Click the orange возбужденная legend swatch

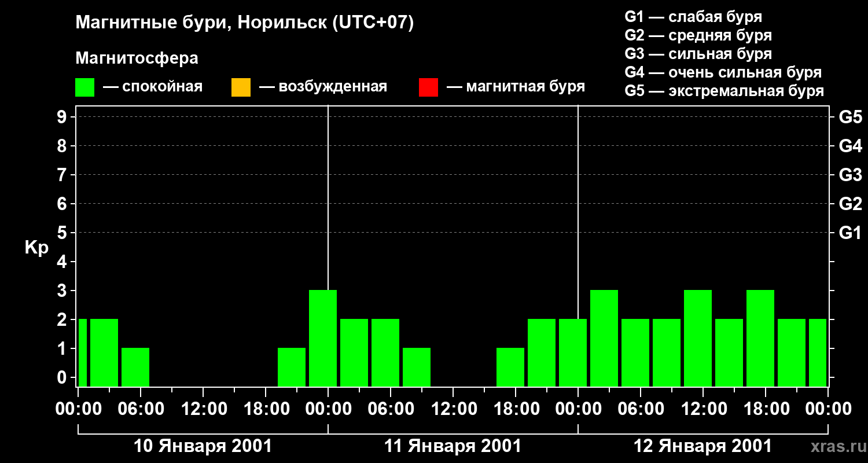click(241, 87)
